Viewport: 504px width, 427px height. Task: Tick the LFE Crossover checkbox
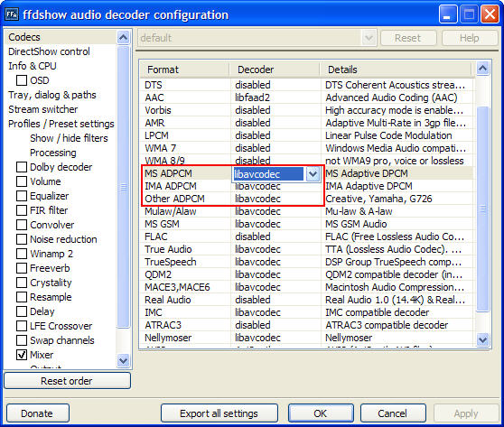pyautogui.click(x=22, y=326)
